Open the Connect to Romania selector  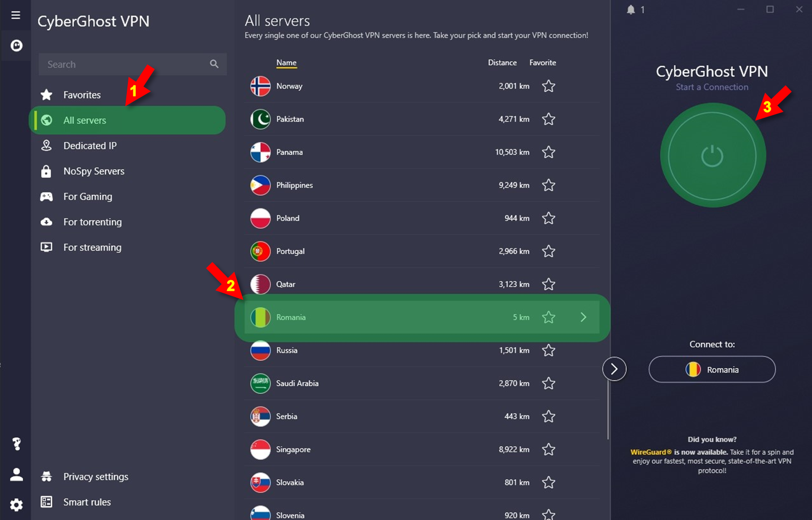point(712,369)
